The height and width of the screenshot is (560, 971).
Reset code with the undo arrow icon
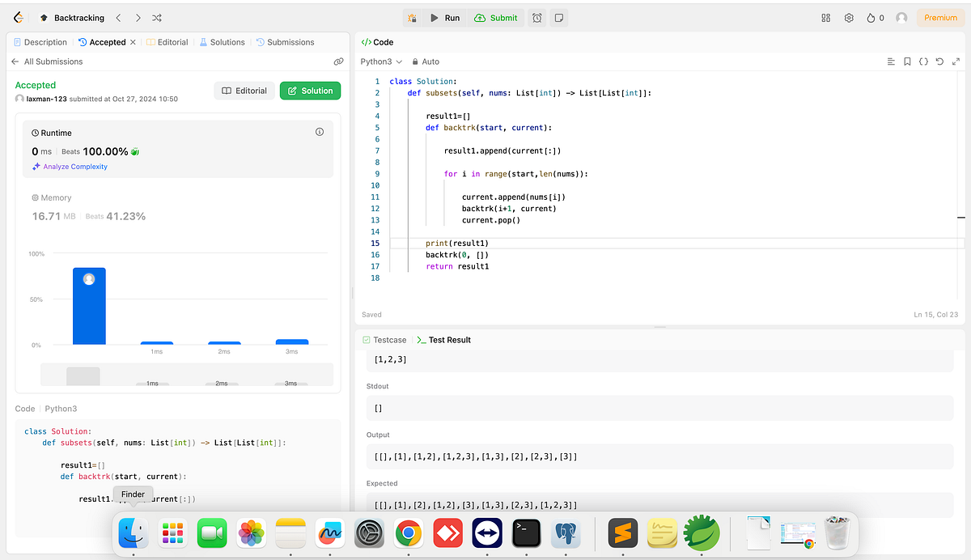(939, 62)
